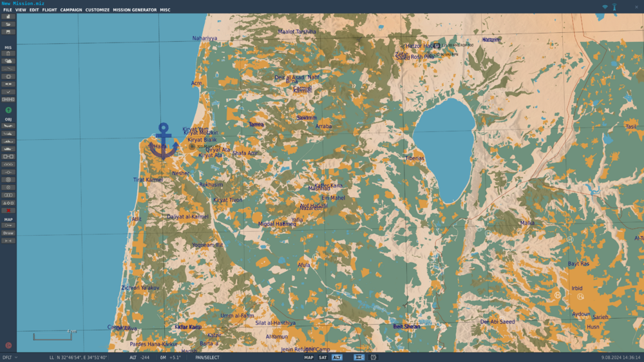
Task: Click the ruler measure tool below Draw
Action: [8, 241]
